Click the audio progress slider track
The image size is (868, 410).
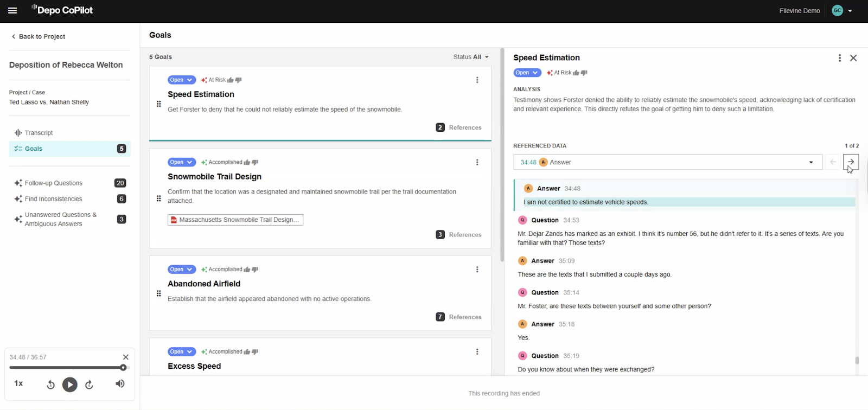click(65, 368)
